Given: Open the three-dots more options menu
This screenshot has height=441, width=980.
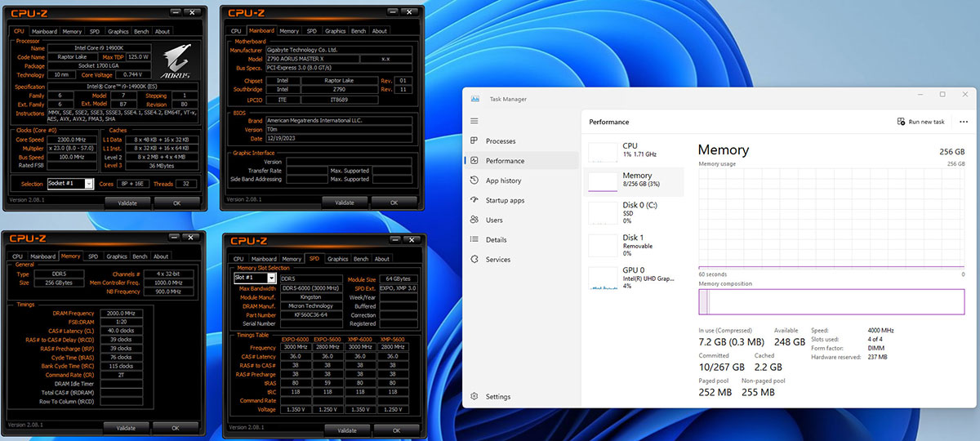Looking at the screenshot, I should tap(964, 122).
